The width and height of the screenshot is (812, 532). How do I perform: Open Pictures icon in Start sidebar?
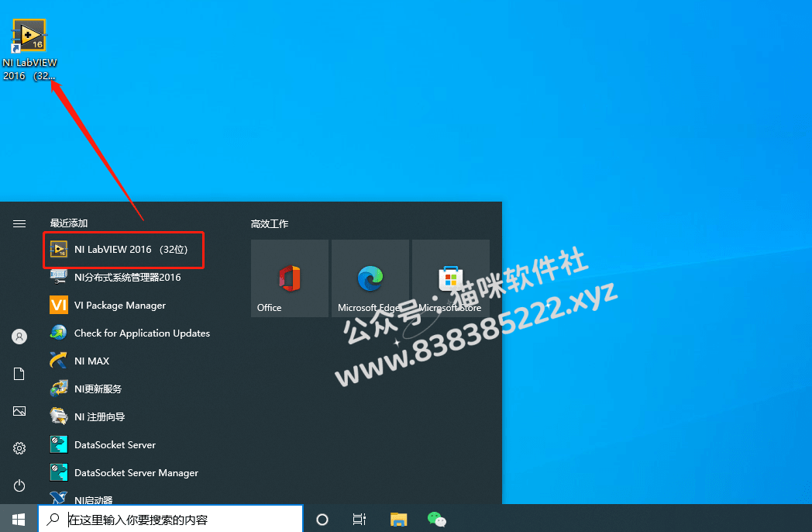19,411
